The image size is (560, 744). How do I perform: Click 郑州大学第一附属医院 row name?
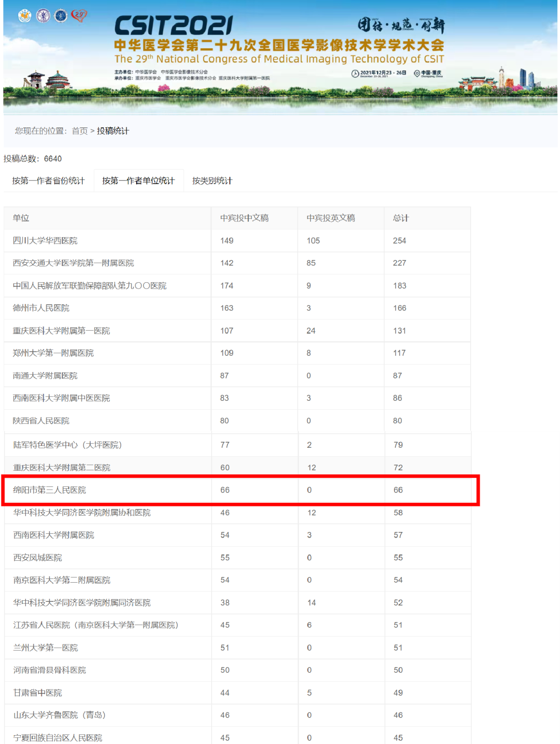tap(53, 353)
